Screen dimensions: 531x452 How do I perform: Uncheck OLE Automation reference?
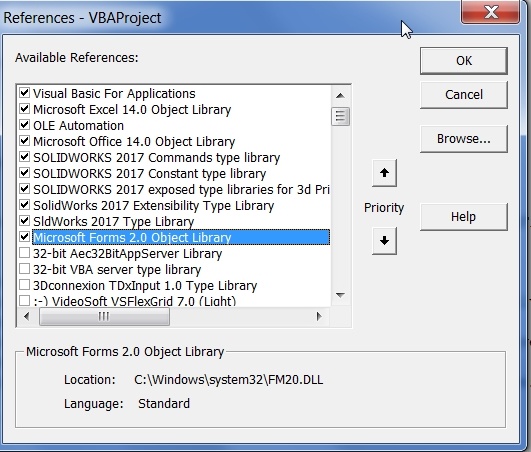tap(24, 125)
